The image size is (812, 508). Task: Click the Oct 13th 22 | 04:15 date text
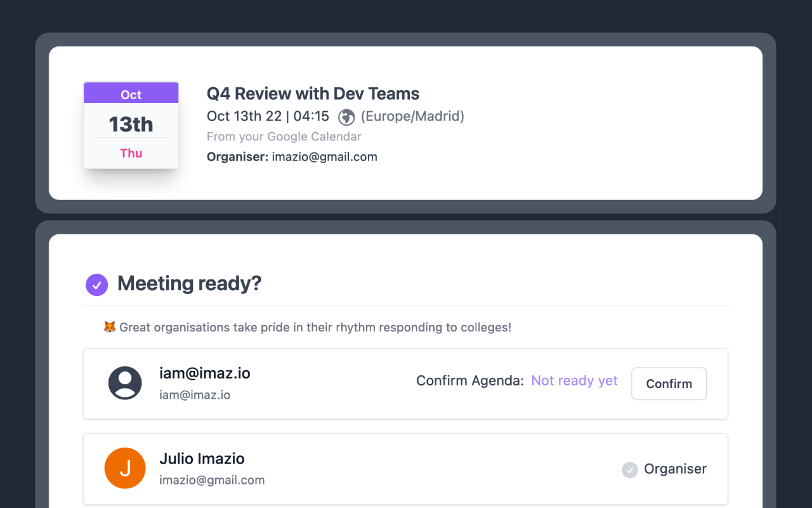pyautogui.click(x=268, y=116)
